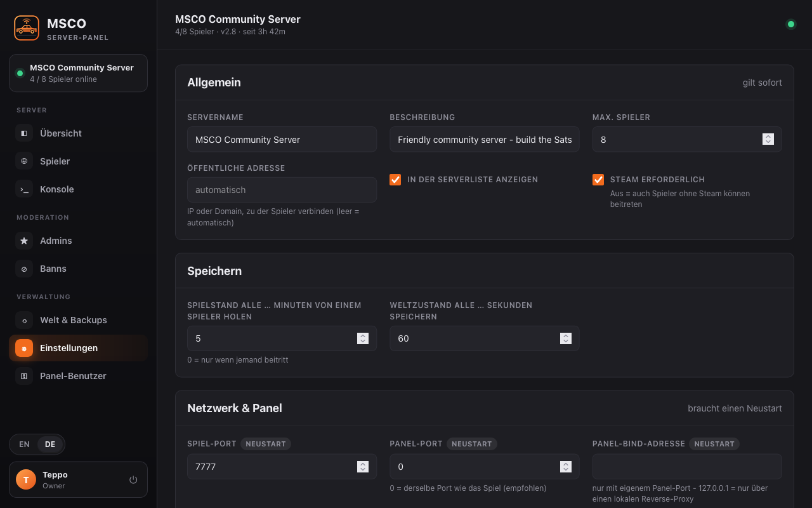Use the Spiel-Port stepper arrows
This screenshot has height=508, width=812.
click(363, 467)
